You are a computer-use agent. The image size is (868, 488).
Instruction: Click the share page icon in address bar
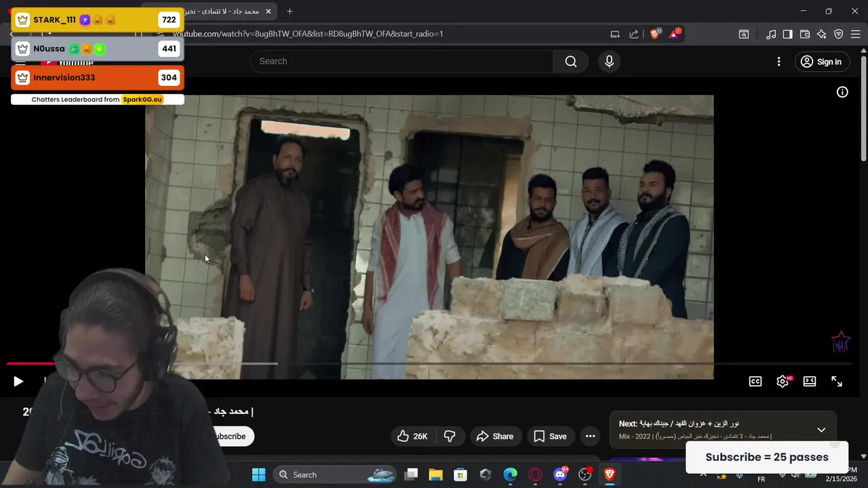click(634, 34)
